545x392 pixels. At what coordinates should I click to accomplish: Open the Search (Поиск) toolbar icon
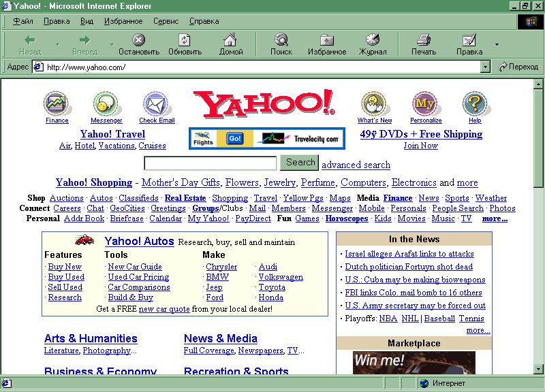coord(281,40)
